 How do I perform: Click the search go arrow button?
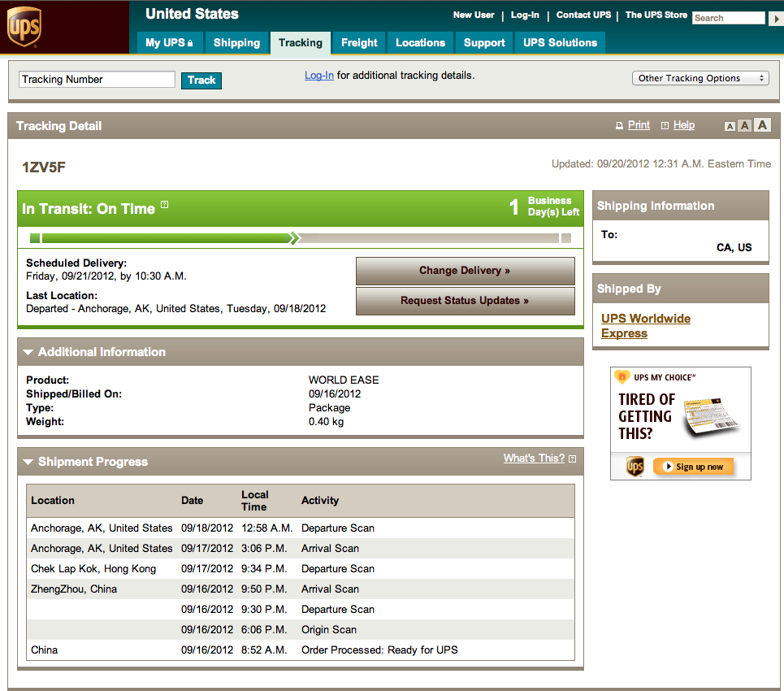point(776,19)
